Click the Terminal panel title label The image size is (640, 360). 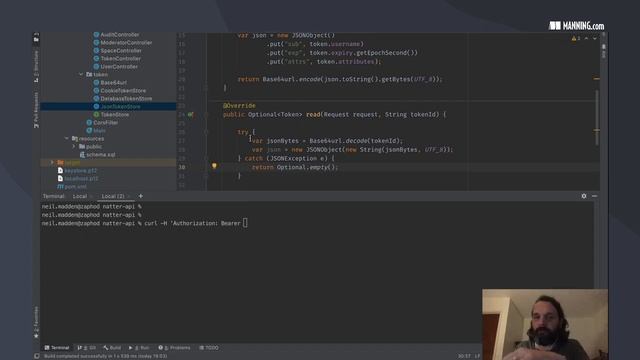click(54, 196)
